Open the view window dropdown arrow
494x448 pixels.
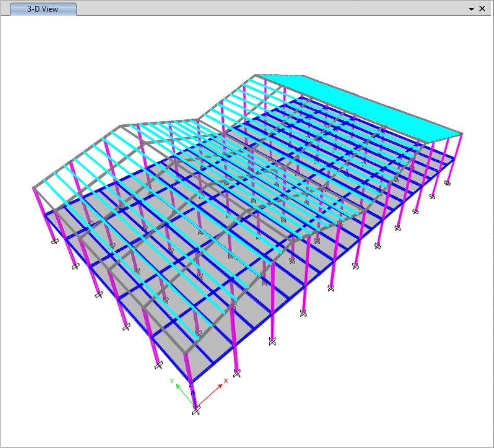pyautogui.click(x=471, y=9)
